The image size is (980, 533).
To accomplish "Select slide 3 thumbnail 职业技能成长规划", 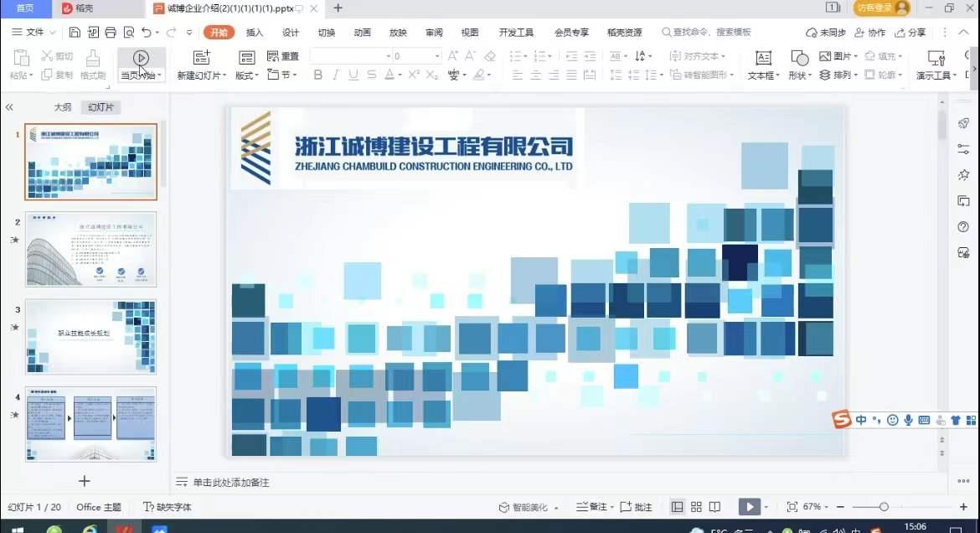I will click(x=90, y=337).
